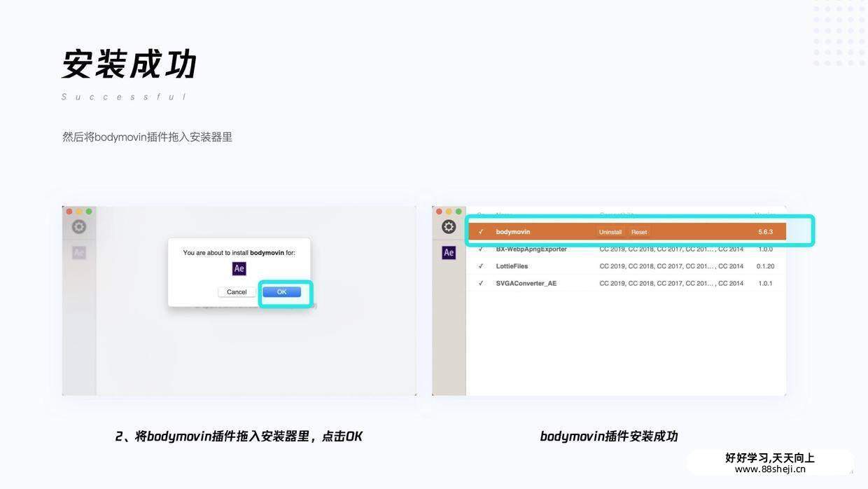Select the bodymovin extension name
This screenshot has height=489, width=868.
click(x=513, y=232)
